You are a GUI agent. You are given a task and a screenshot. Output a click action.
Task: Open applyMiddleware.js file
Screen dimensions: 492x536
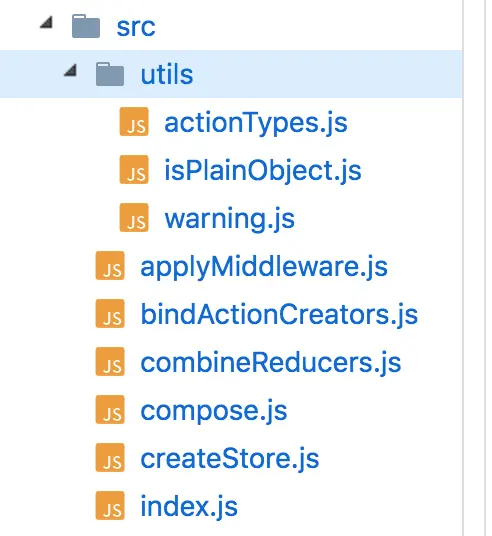[264, 267]
